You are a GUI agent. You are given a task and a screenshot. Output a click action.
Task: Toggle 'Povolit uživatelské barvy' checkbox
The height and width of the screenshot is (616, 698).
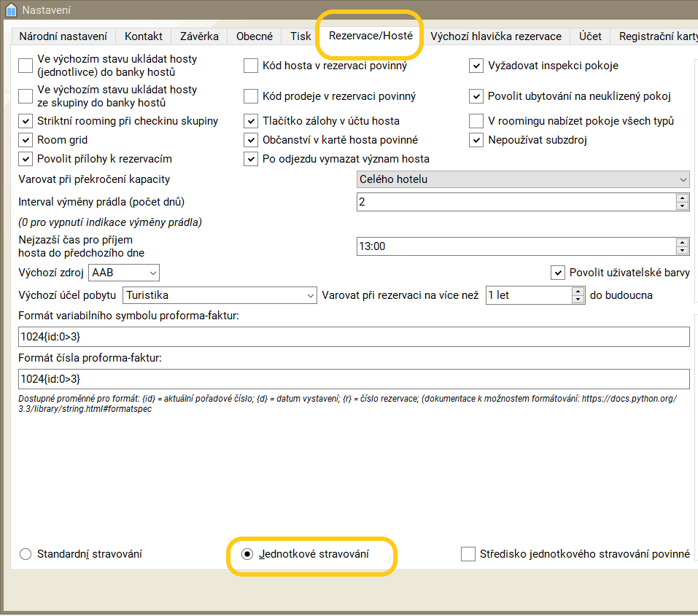pos(558,273)
